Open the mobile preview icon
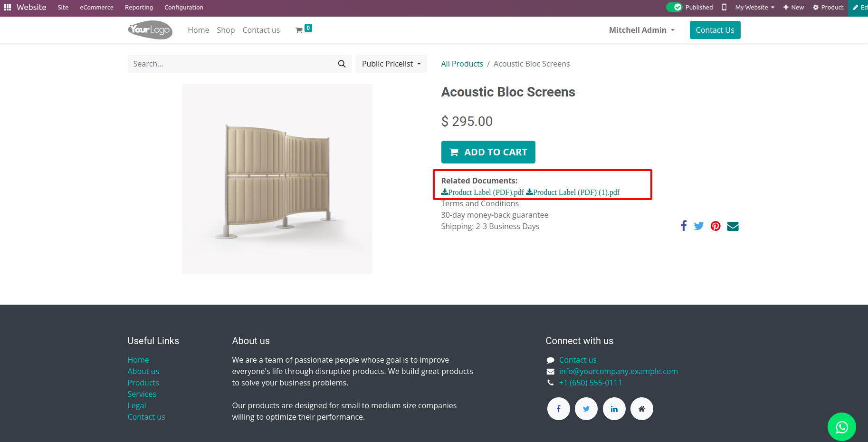 point(724,7)
